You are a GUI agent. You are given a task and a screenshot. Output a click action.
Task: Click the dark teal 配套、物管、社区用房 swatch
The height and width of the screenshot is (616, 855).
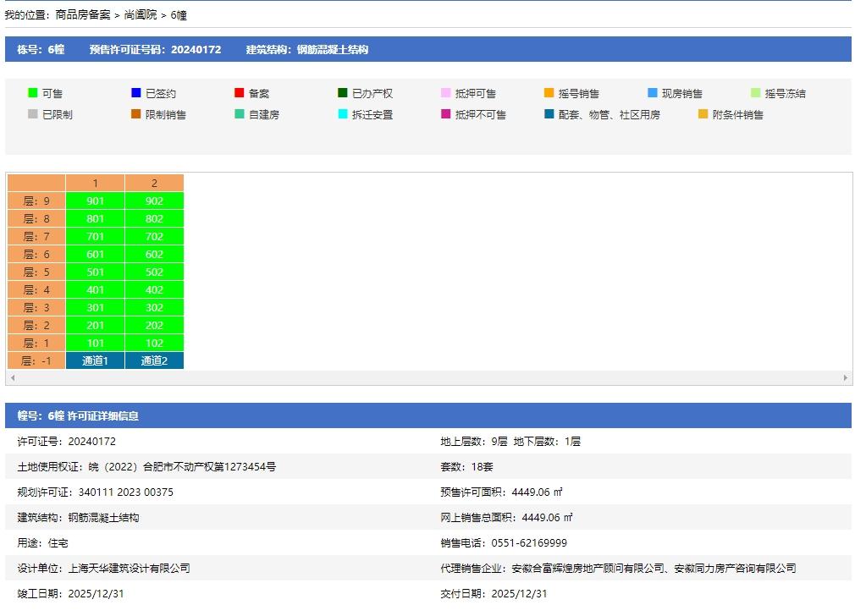[549, 114]
